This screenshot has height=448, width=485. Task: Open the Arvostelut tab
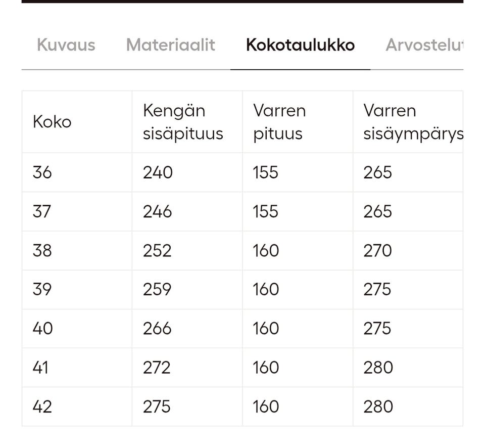pos(423,45)
